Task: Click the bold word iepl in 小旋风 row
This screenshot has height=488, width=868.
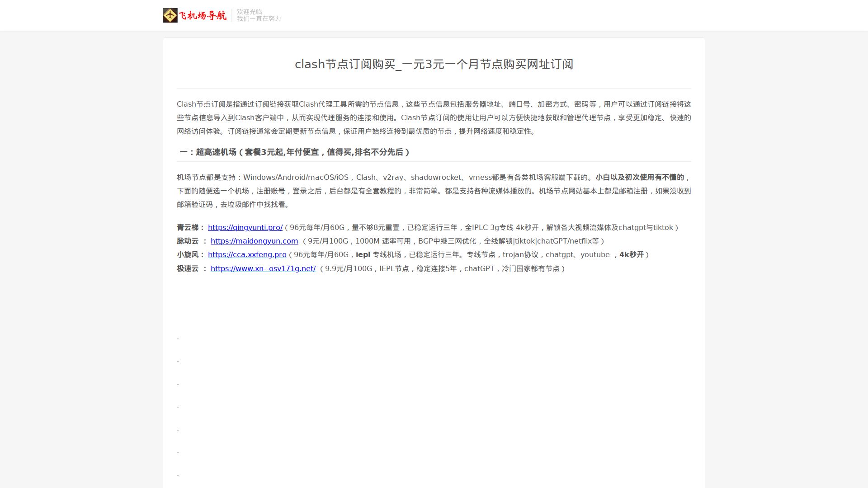Action: coord(363,255)
